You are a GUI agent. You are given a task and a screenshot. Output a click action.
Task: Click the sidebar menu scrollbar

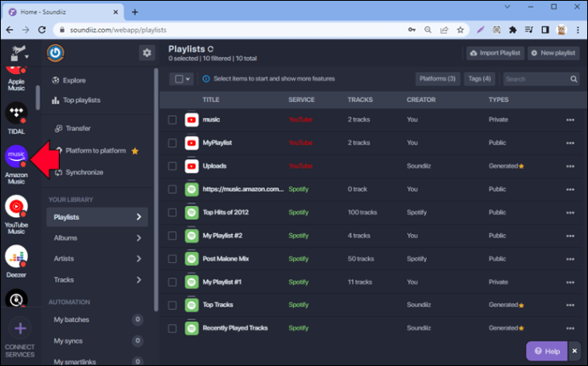pos(156,189)
